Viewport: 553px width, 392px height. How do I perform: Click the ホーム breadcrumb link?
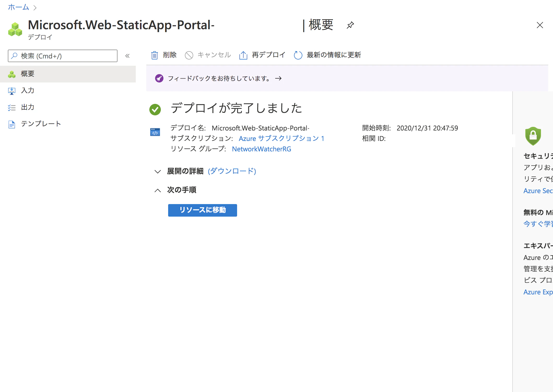coord(18,7)
